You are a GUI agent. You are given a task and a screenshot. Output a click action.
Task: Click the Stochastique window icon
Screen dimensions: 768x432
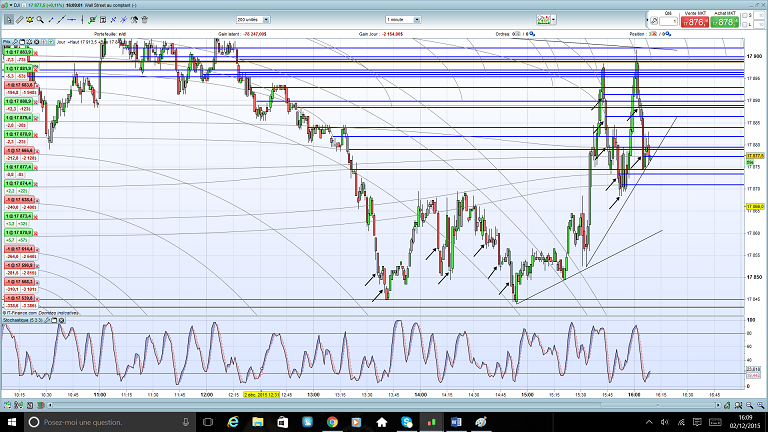point(54,320)
